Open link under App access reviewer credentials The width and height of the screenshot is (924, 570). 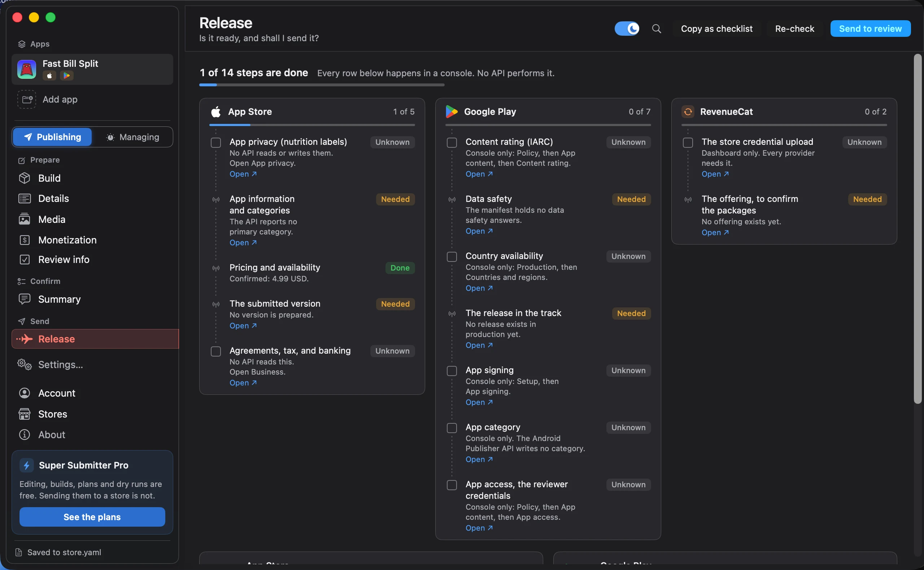point(479,528)
